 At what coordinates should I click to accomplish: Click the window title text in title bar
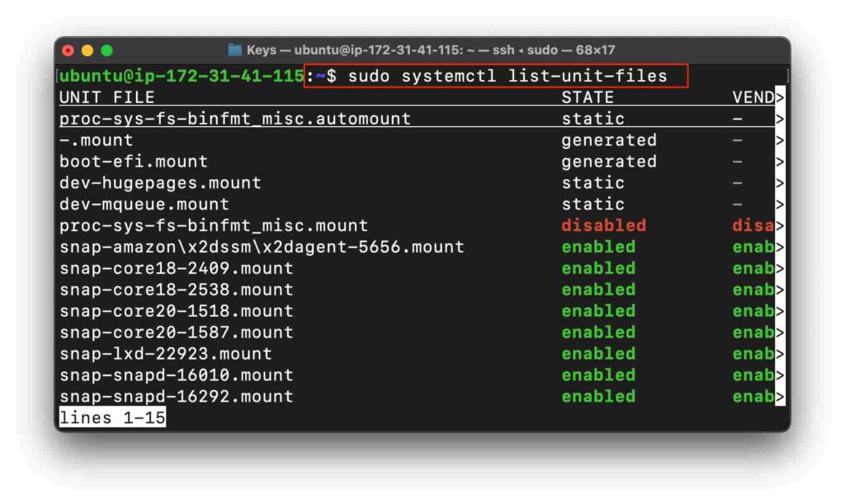(430, 50)
